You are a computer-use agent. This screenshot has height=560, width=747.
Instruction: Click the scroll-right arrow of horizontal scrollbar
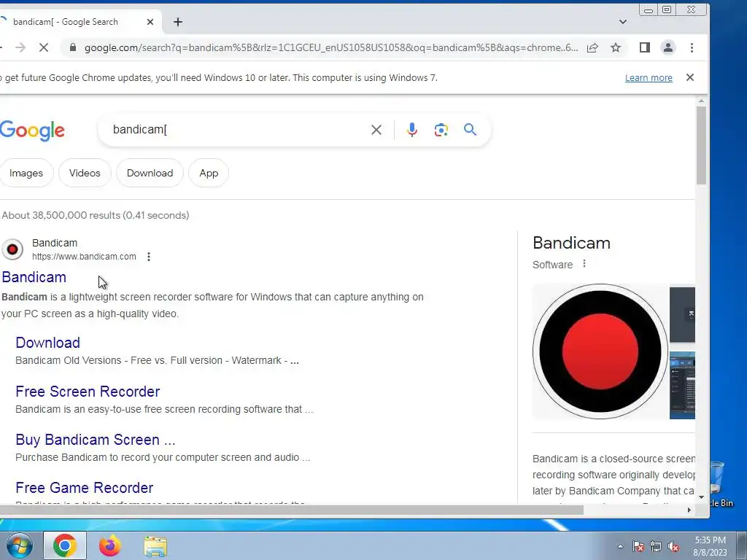tap(689, 510)
